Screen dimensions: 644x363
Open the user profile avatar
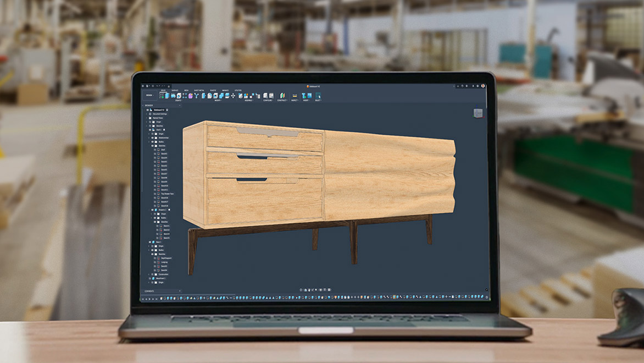pyautogui.click(x=483, y=86)
